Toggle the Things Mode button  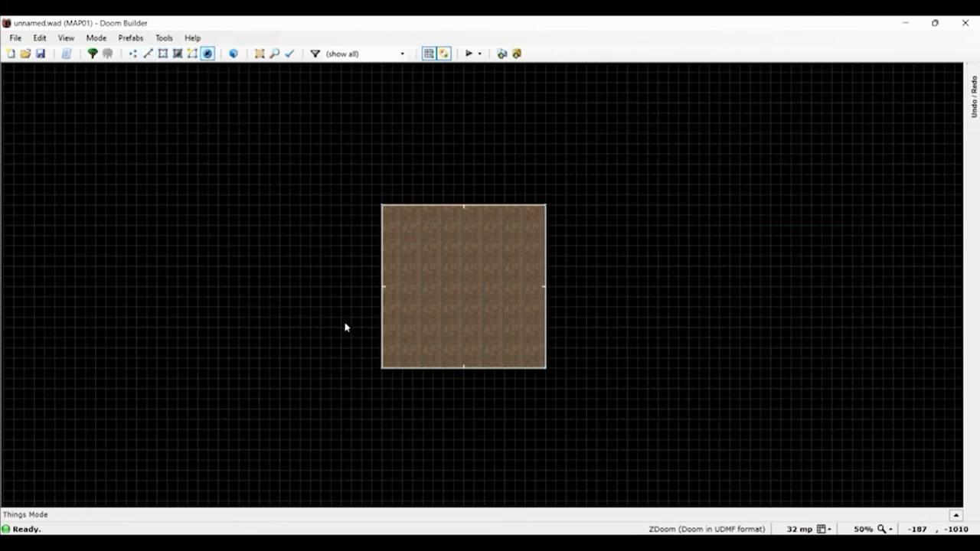[x=207, y=54]
